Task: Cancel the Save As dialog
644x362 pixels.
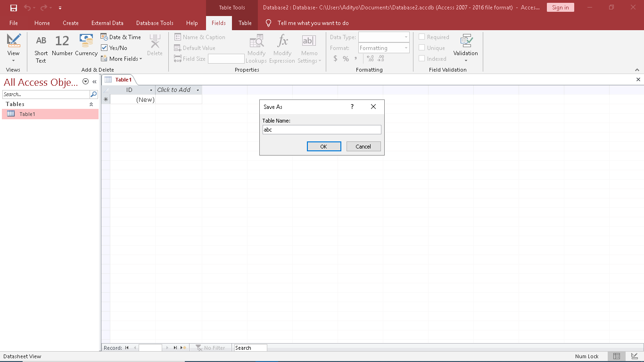Action: click(x=363, y=147)
